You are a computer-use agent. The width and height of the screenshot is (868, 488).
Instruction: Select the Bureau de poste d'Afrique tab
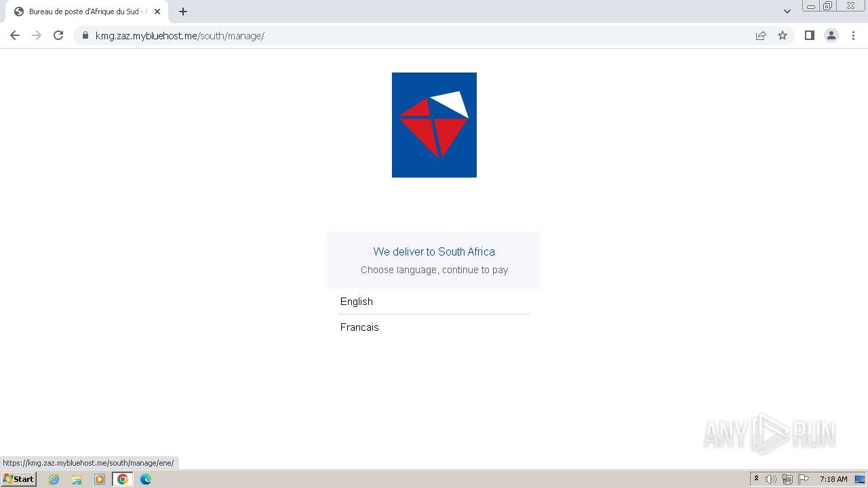(x=87, y=12)
